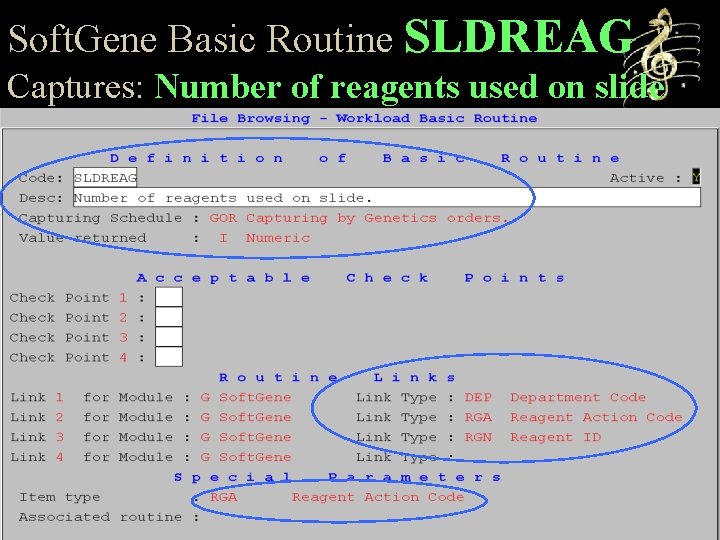This screenshot has height=540, width=720.
Task: Select the Check Point 4 input box
Action: (x=169, y=357)
